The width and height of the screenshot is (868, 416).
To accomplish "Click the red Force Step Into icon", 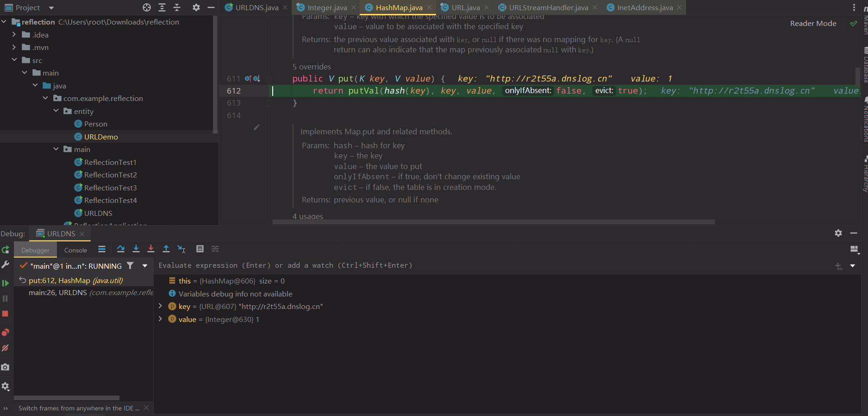I will 151,249.
